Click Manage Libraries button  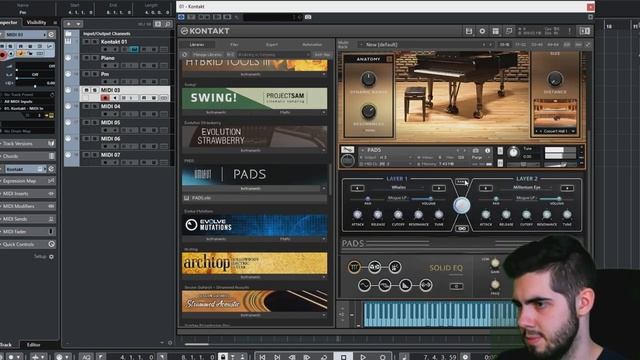[x=208, y=54]
